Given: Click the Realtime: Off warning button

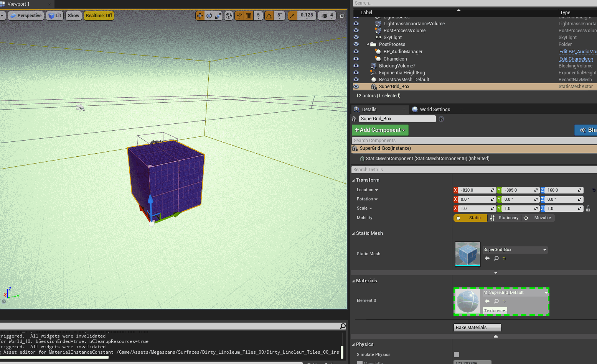Looking at the screenshot, I should 99,16.
